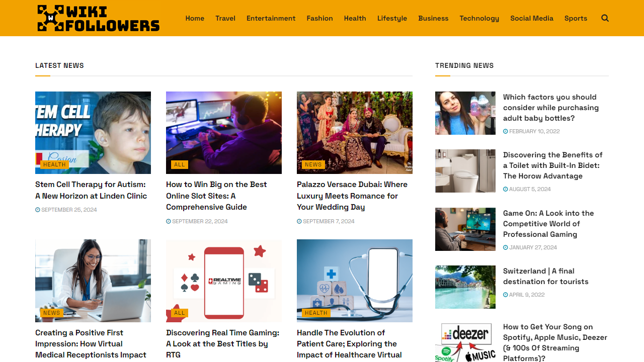
Task: Click the Wiki Followers logo
Action: [x=99, y=18]
